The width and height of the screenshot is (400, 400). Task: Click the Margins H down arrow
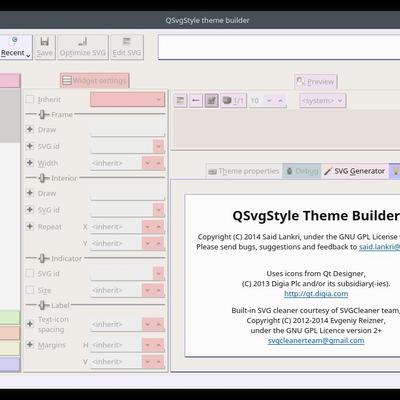coord(147,345)
